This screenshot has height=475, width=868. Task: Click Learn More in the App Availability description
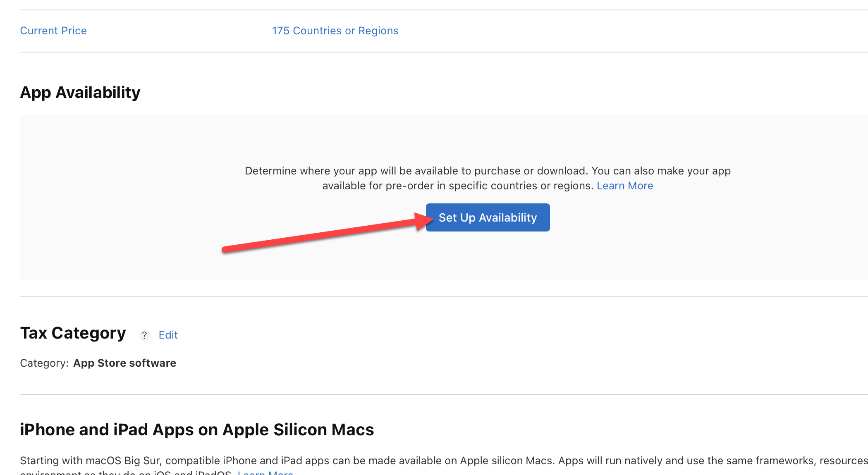tap(625, 186)
